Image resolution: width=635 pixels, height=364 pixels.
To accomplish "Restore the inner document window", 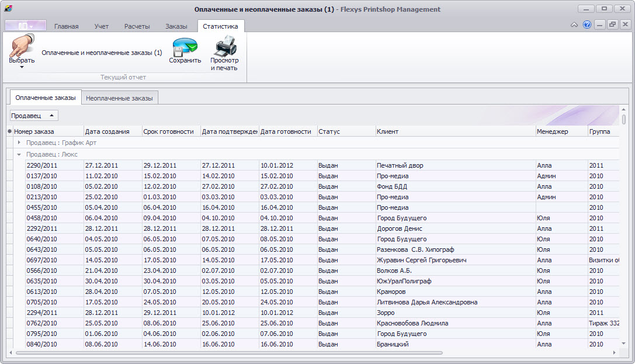I will [x=612, y=25].
